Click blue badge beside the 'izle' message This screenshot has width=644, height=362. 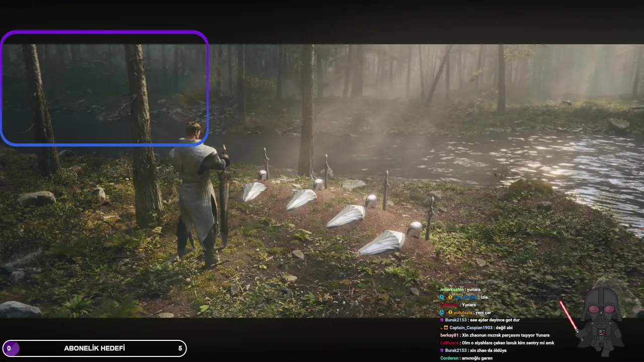tap(442, 297)
